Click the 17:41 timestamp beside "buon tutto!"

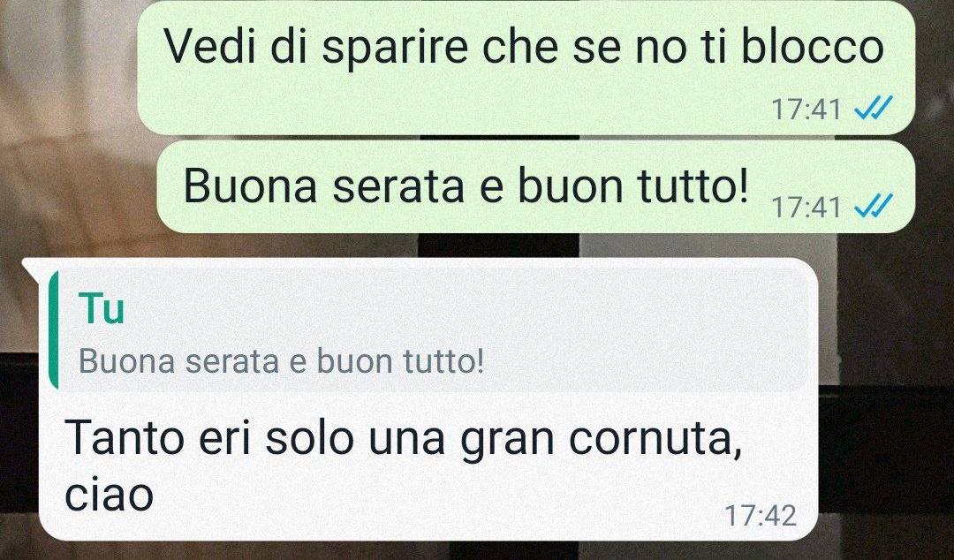coord(806,207)
